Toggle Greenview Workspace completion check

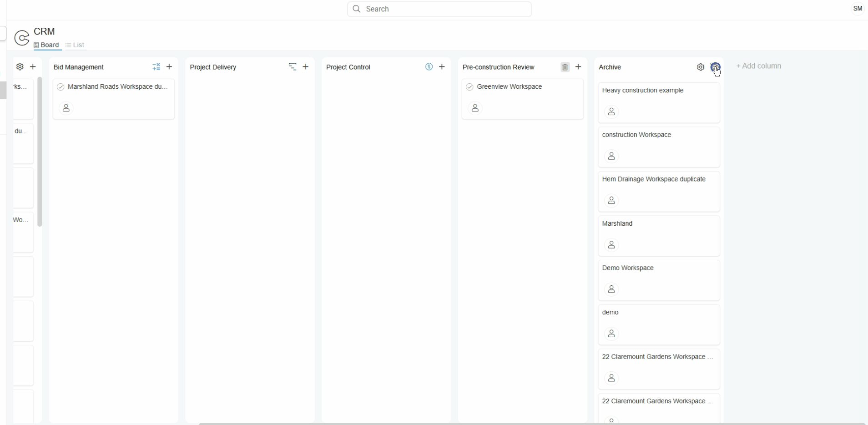coord(470,87)
